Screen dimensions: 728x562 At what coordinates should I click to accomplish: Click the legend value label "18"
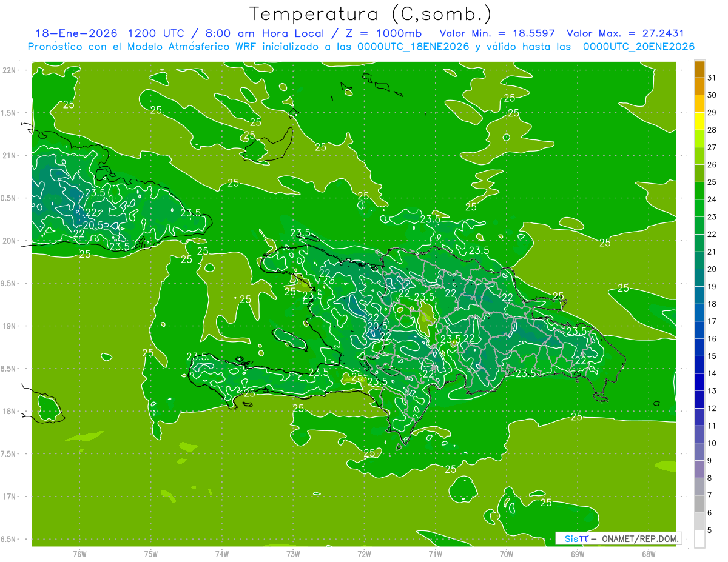tap(712, 304)
